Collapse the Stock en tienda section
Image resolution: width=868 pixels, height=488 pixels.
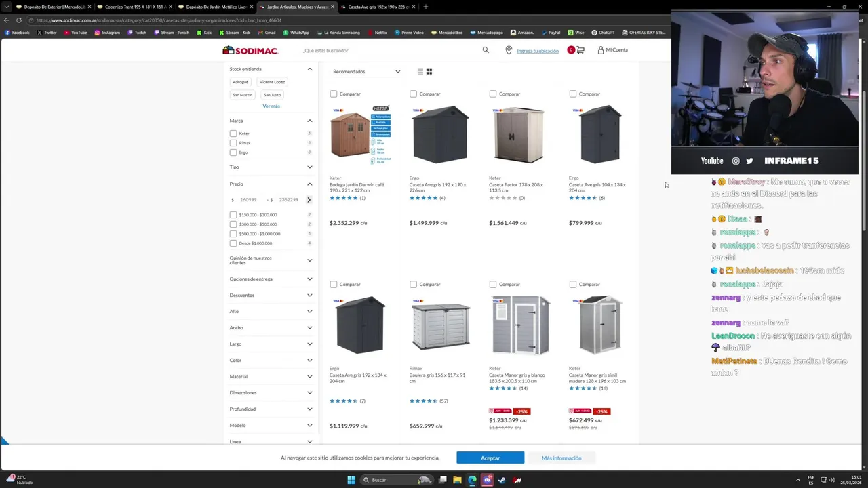[310, 69]
